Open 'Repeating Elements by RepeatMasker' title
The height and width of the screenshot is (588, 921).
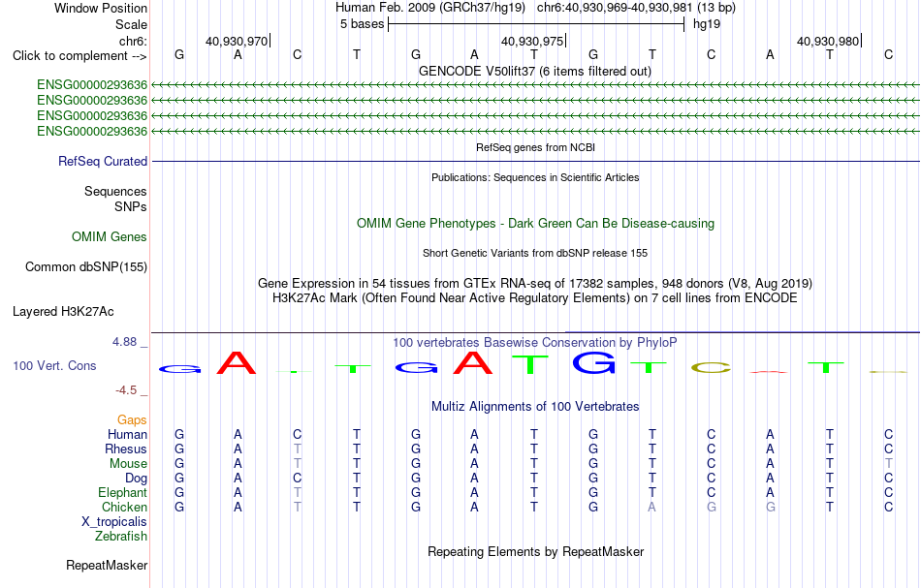pyautogui.click(x=535, y=551)
